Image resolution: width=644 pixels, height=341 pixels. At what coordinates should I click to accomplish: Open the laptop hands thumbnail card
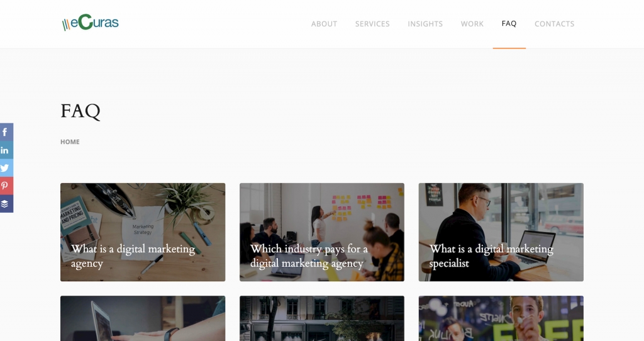tap(143, 318)
